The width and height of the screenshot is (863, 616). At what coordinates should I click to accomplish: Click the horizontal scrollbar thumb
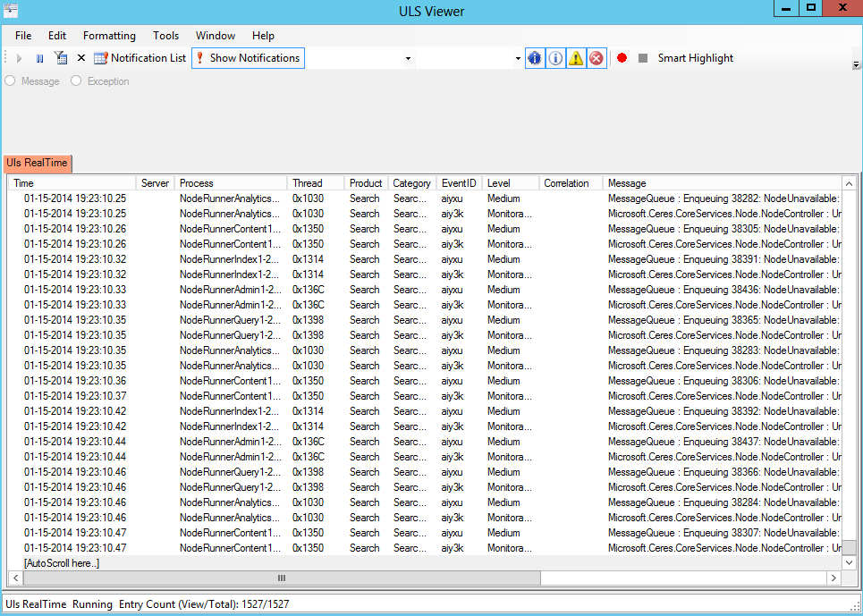(x=282, y=578)
